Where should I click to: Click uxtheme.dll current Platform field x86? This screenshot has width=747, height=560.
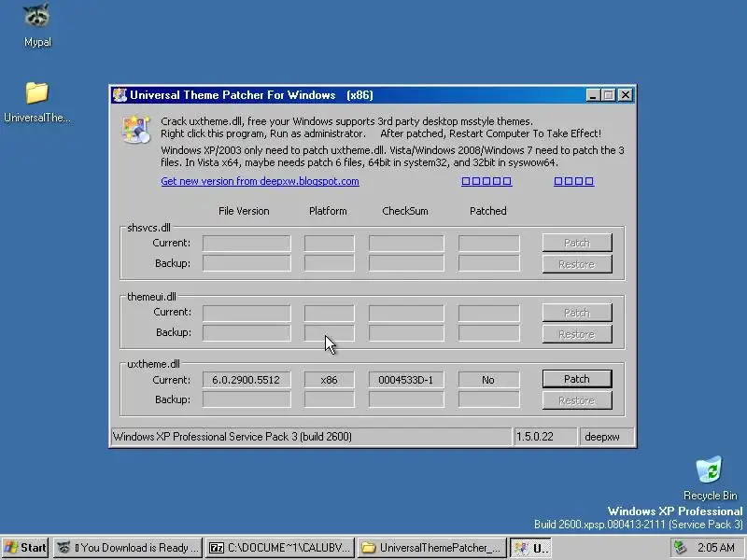(x=330, y=380)
